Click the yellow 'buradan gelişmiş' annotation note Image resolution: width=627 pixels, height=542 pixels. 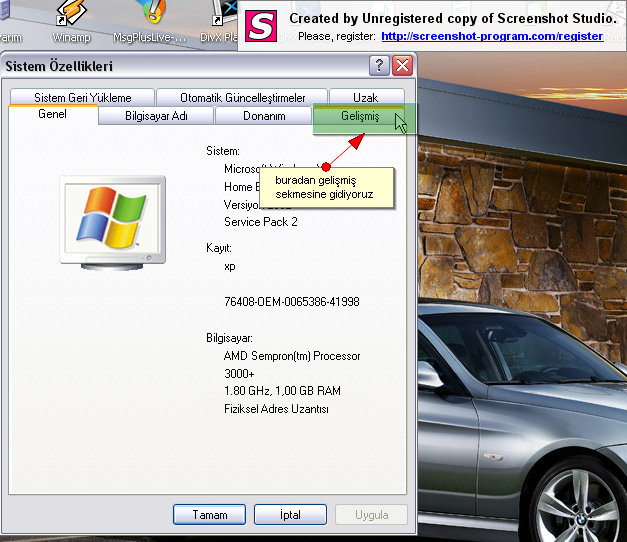click(324, 187)
